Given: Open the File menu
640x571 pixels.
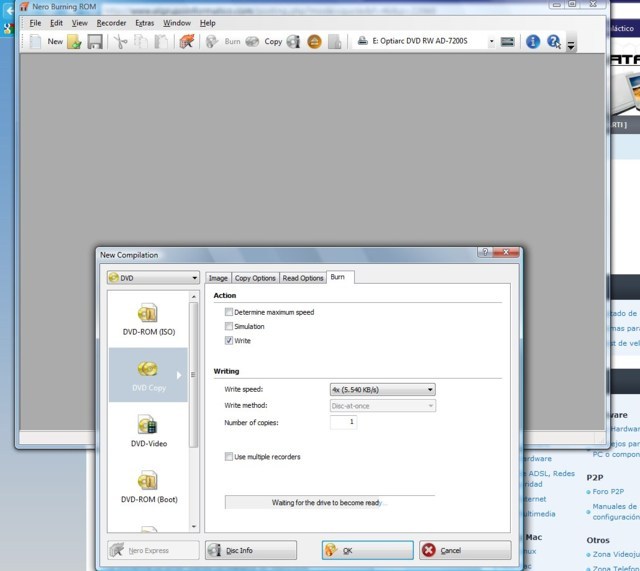Looking at the screenshot, I should [x=35, y=23].
